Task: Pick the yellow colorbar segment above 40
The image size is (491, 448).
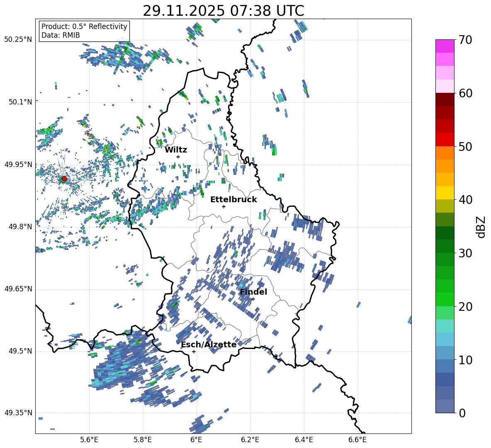Action: pyautogui.click(x=445, y=193)
